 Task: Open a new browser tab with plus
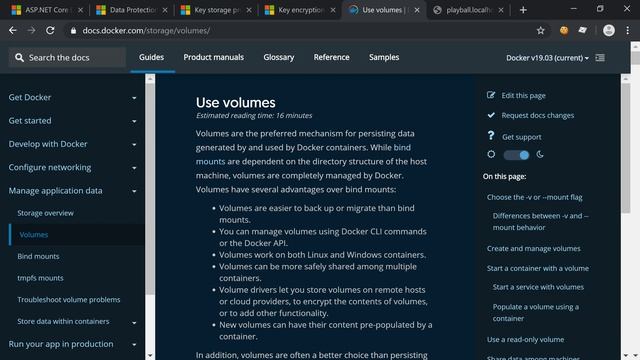tap(523, 10)
